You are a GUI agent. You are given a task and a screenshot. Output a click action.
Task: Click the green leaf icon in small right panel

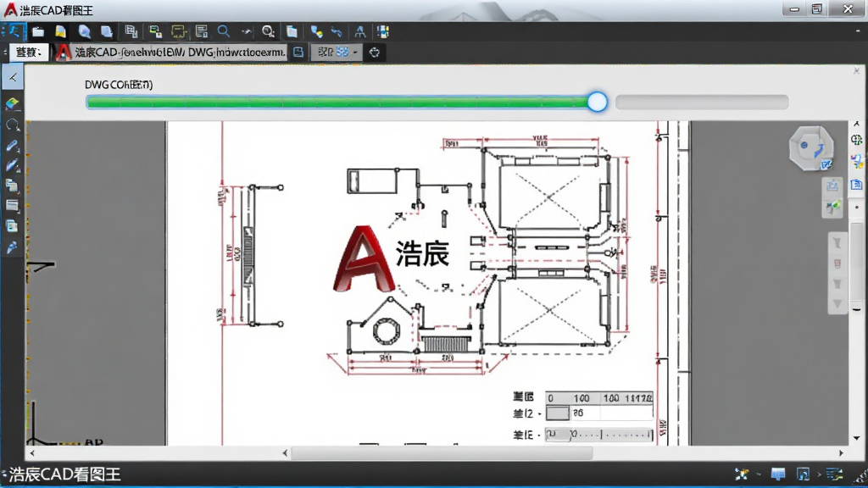[832, 208]
